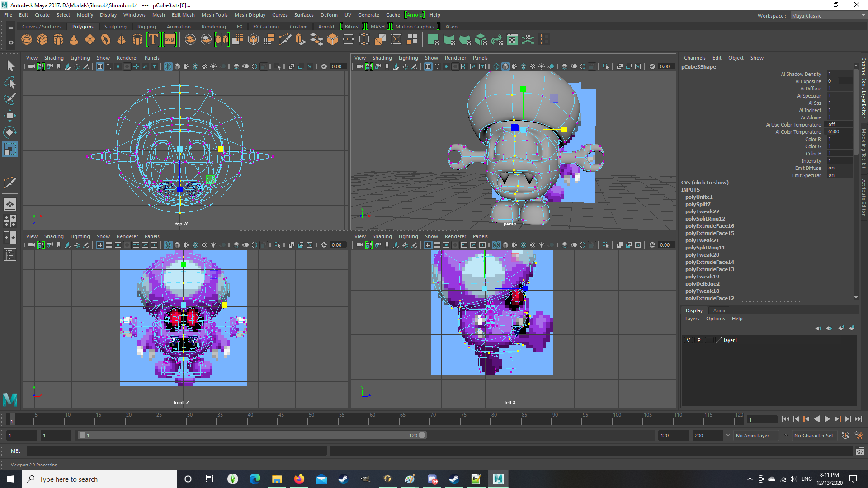Select the polyExtrudeFace16 input node
Screen dimensions: 868x488
click(x=709, y=226)
